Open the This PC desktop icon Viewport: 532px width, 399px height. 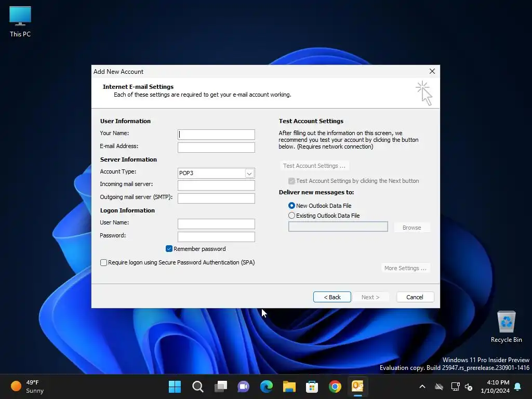(x=20, y=22)
